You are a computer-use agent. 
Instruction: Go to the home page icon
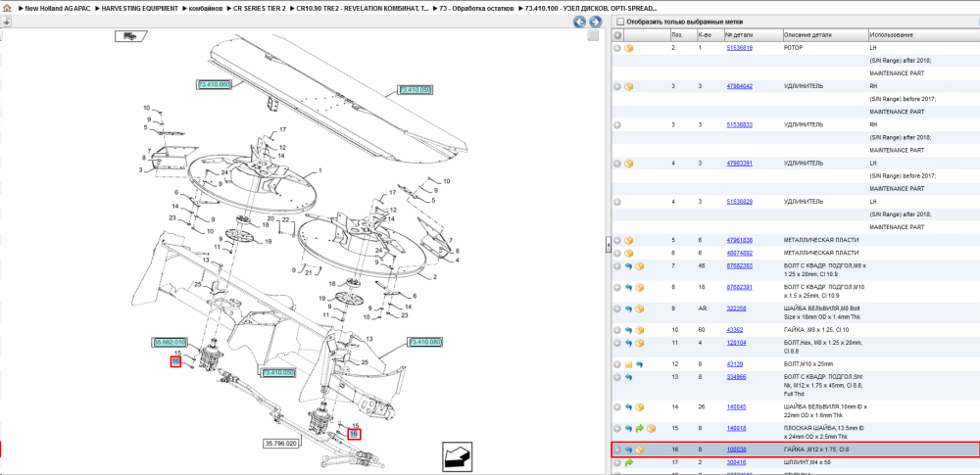click(7, 10)
